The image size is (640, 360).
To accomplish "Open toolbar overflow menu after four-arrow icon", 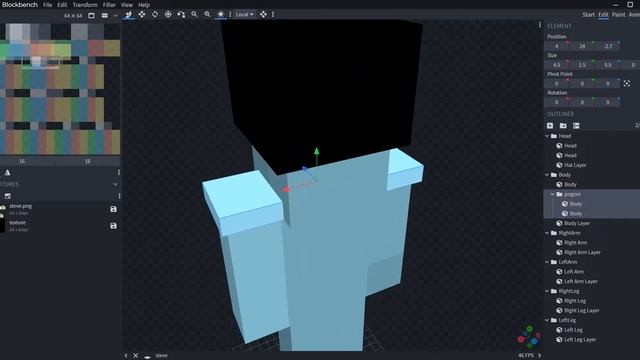I will pyautogui.click(x=273, y=14).
